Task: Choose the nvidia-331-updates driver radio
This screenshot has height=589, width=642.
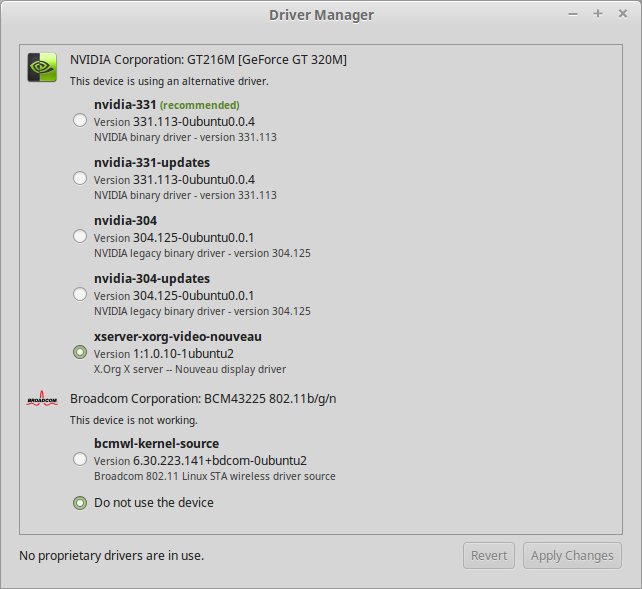Action: [x=80, y=178]
